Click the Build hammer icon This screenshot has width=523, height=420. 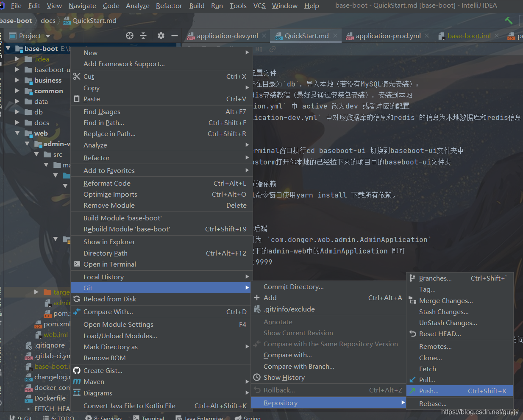(x=509, y=20)
